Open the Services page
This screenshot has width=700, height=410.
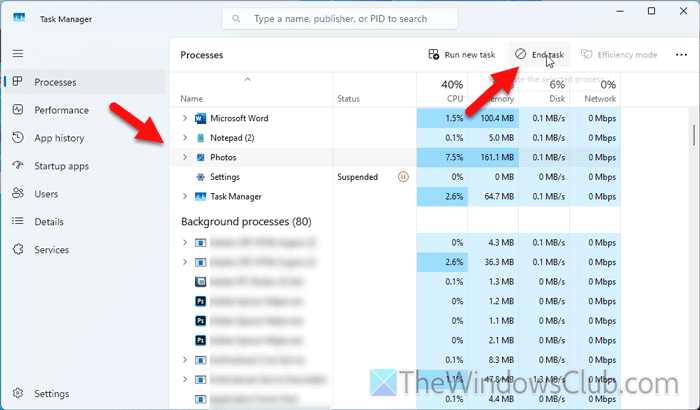[51, 249]
